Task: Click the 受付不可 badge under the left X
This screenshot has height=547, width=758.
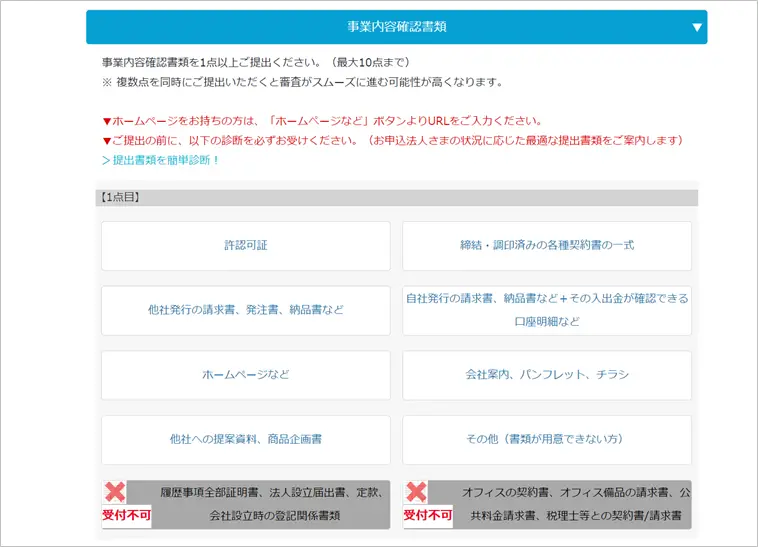Action: tap(127, 516)
